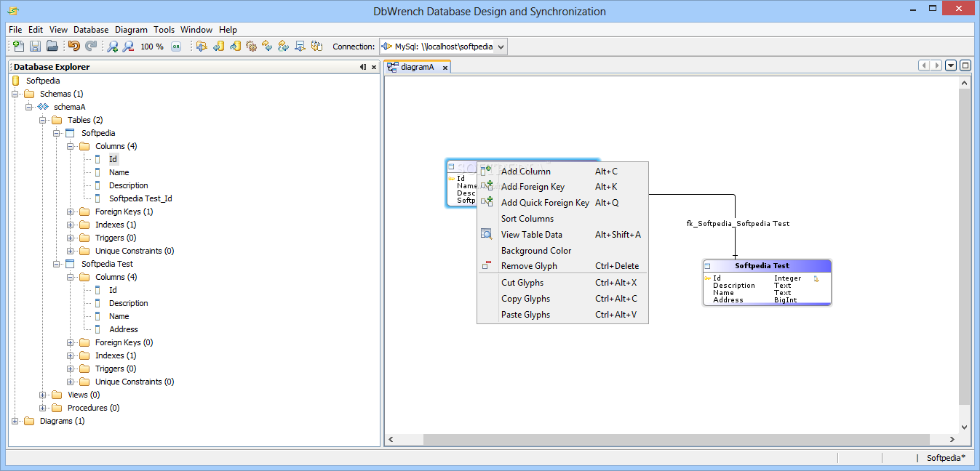
Task: Select the Address column in tree
Action: coord(124,329)
